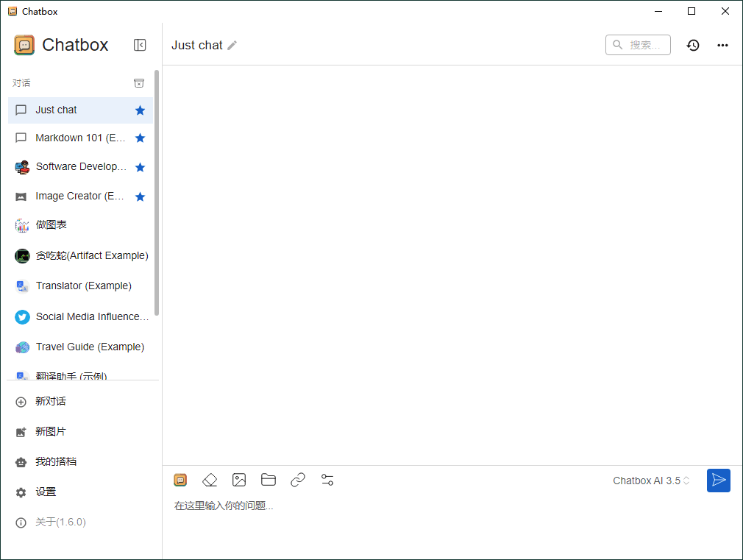Rename Just chat using the pencil icon
This screenshot has width=743, height=560.
[x=233, y=46]
